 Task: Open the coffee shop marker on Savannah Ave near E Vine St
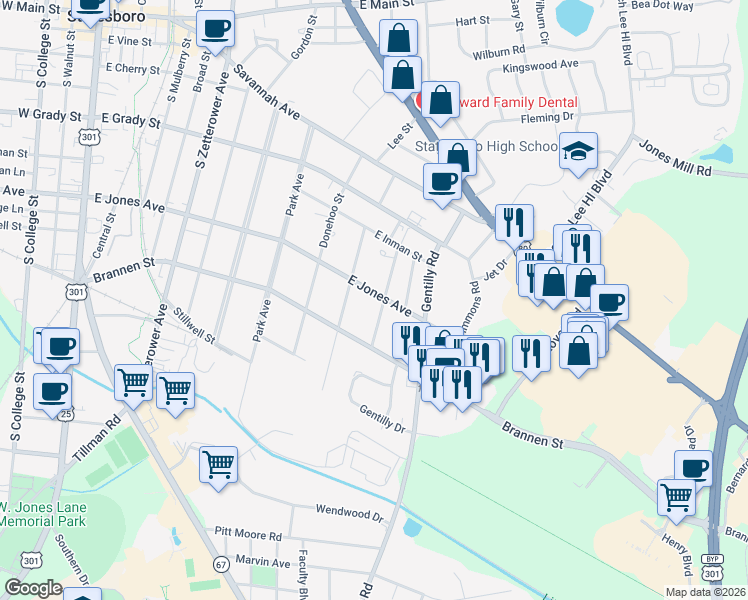pos(216,30)
